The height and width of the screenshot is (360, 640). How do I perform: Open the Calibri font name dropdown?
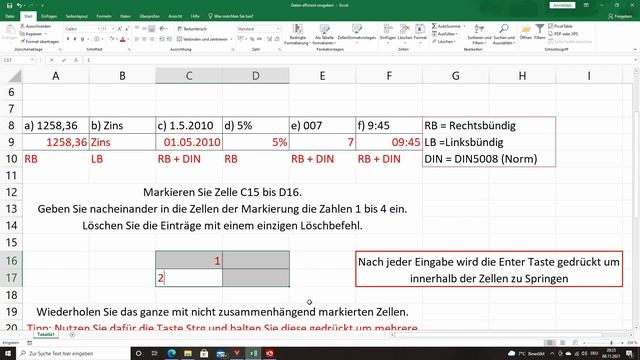pos(98,29)
